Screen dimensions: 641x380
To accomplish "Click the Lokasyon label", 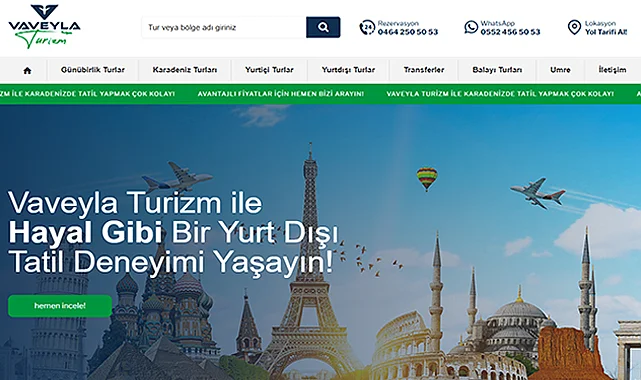I will (x=600, y=23).
